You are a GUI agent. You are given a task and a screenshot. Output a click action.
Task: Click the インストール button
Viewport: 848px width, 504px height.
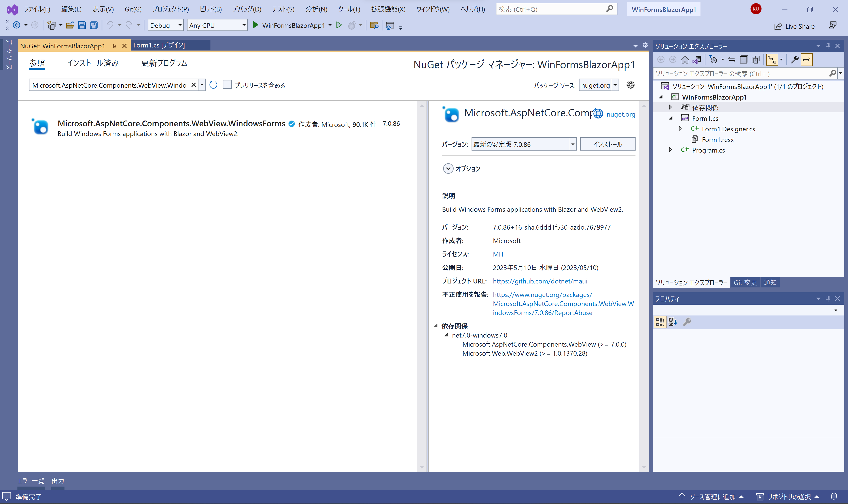click(608, 144)
